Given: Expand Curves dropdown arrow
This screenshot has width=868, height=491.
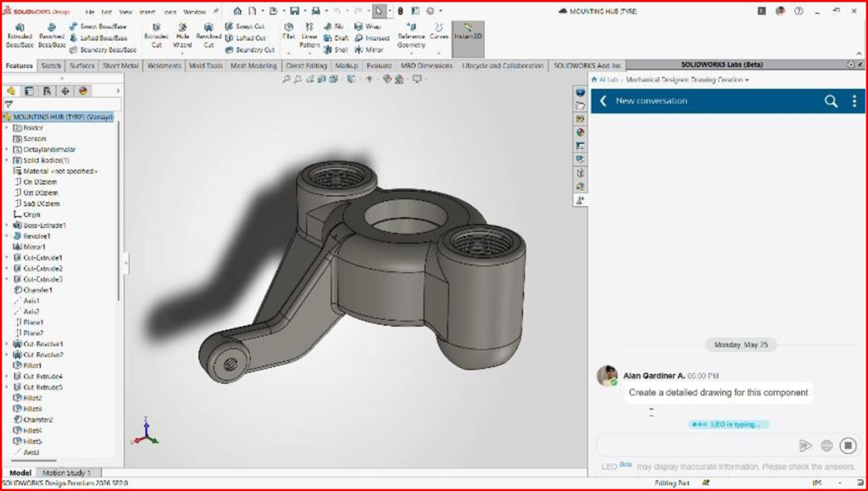Looking at the screenshot, I should coord(439,53).
